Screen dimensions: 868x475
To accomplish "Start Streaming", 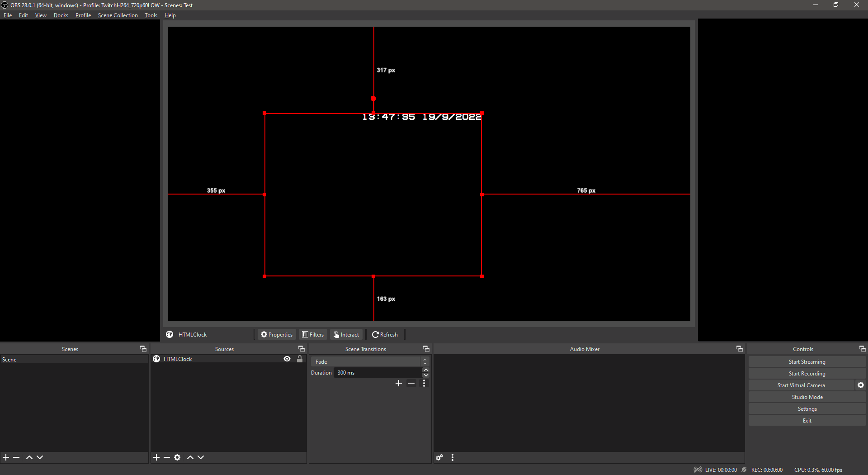I will tap(807, 361).
